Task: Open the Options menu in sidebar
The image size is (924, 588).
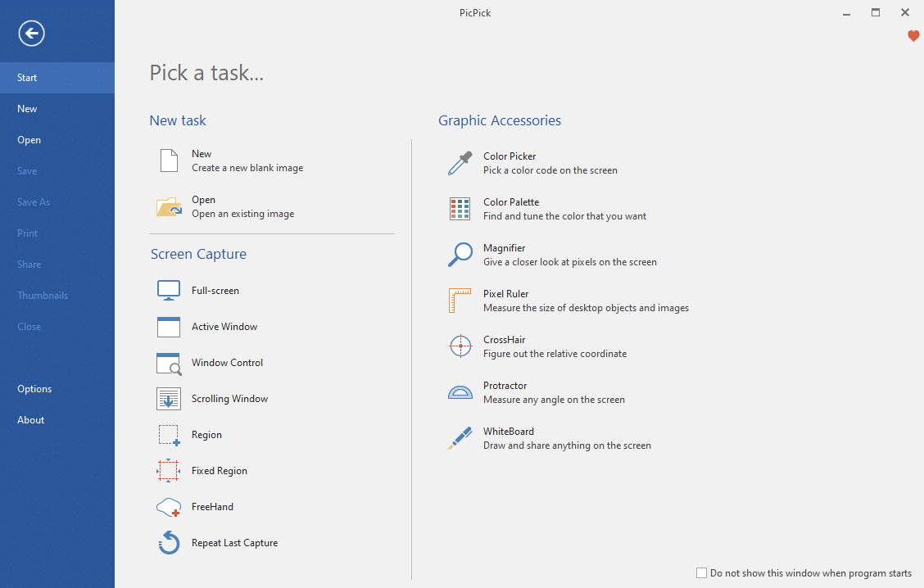Action: pyautogui.click(x=34, y=389)
